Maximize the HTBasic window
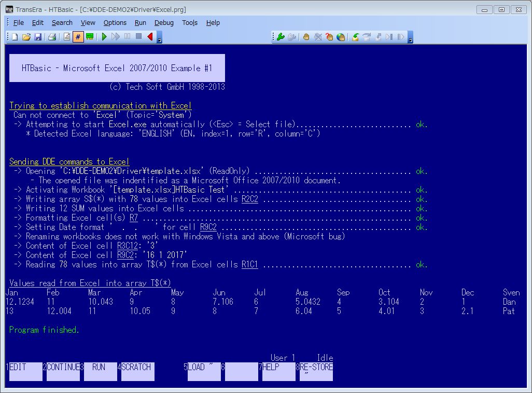This screenshot has width=532, height=393. coord(501,9)
